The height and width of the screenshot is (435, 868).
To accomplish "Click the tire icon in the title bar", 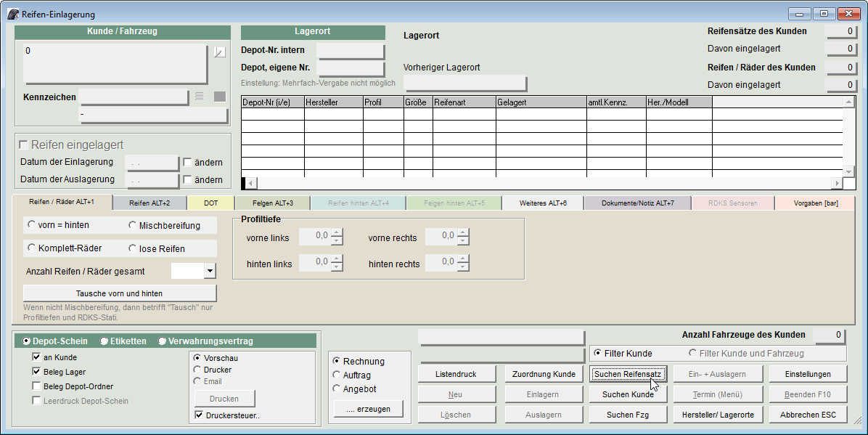I will coord(13,15).
